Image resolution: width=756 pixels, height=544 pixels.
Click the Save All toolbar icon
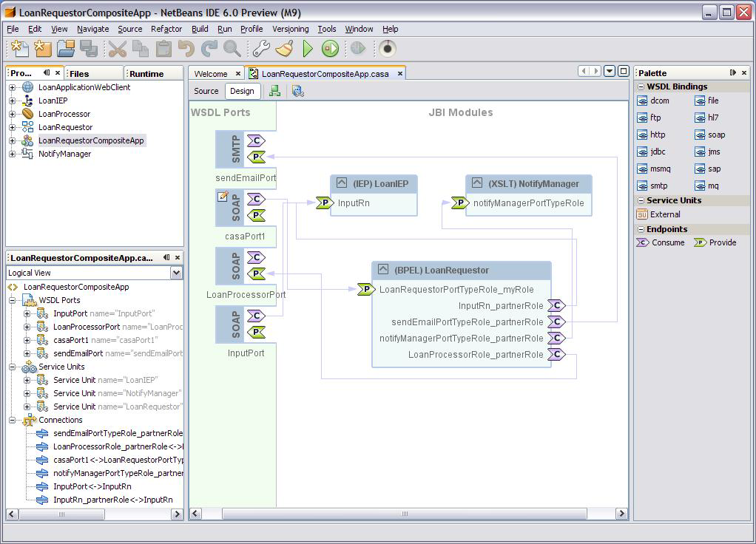(89, 49)
